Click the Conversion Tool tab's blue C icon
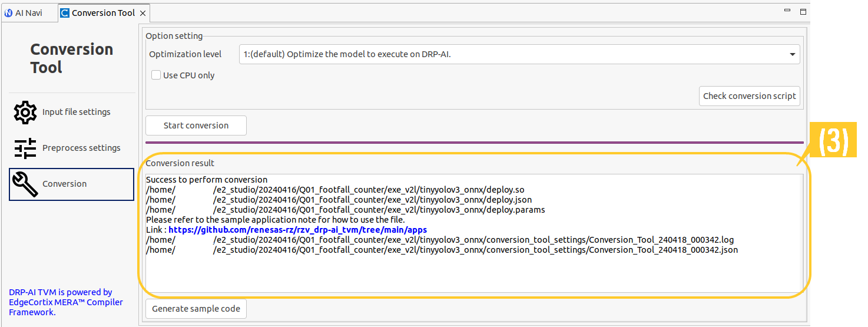The height and width of the screenshot is (327, 868). [x=65, y=13]
